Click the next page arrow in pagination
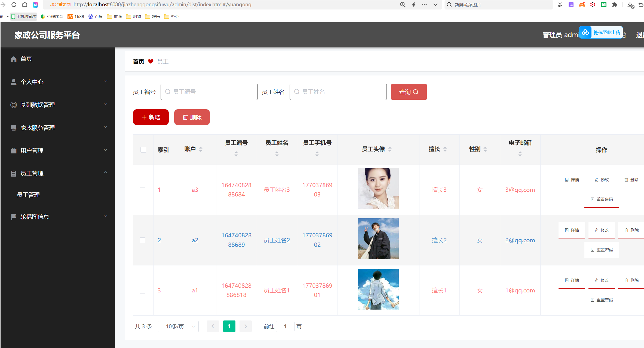 tap(246, 326)
